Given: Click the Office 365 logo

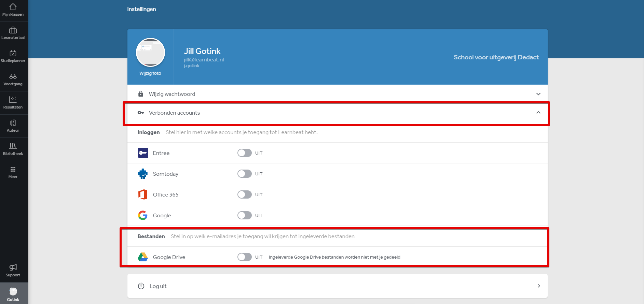Looking at the screenshot, I should [143, 194].
